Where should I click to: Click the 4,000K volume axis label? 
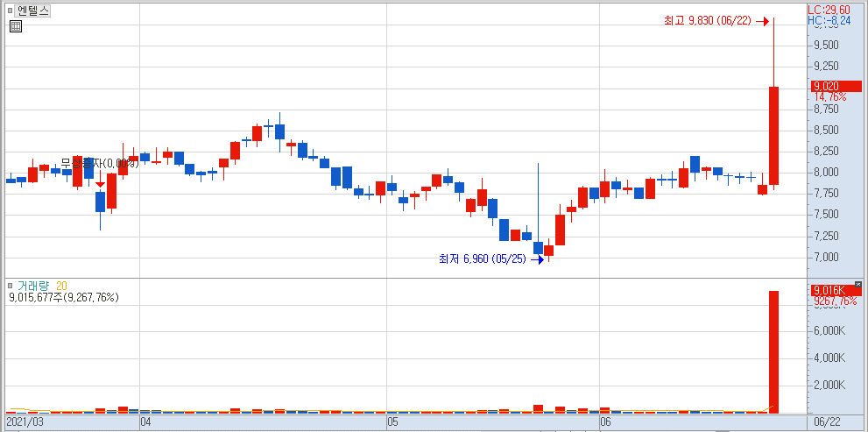(829, 358)
